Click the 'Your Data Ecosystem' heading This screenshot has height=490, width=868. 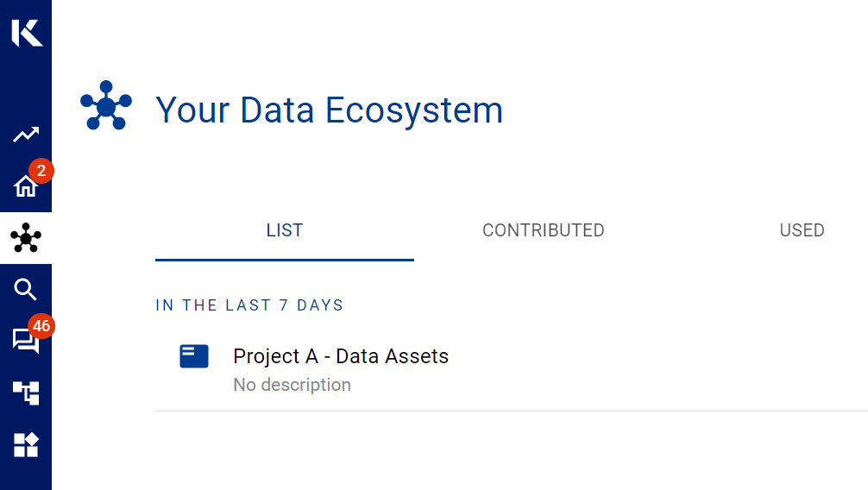tap(329, 110)
